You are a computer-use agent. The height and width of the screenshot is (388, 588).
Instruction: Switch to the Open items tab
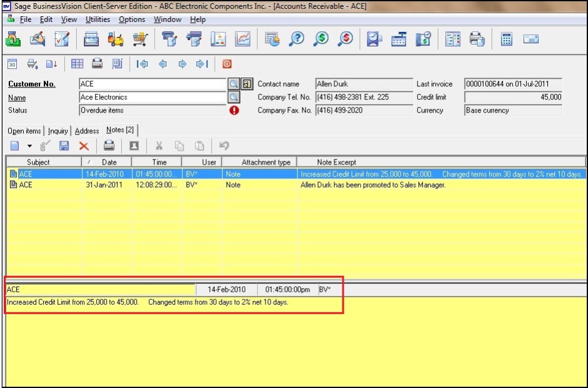point(24,131)
